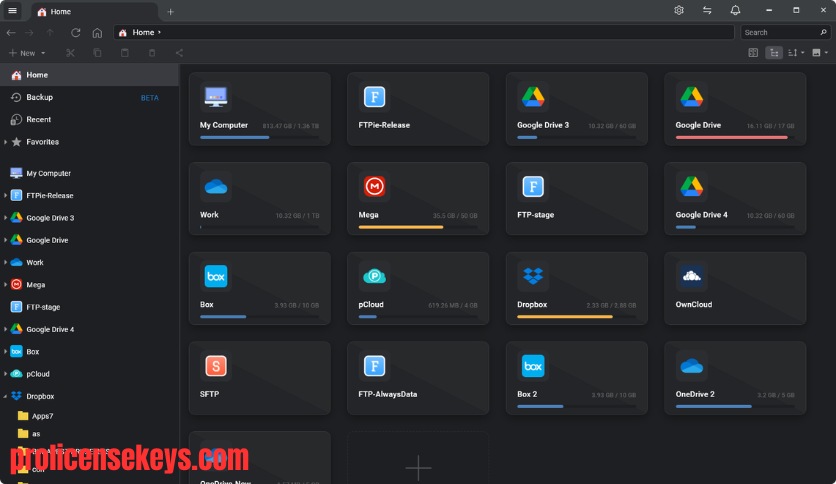Open the Dropbox card icon
The image size is (836, 484).
[533, 276]
